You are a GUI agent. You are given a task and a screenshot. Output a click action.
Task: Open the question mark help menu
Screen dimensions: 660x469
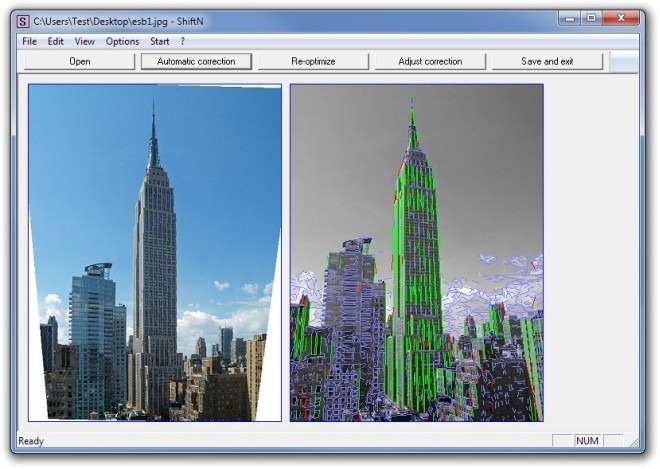(183, 41)
